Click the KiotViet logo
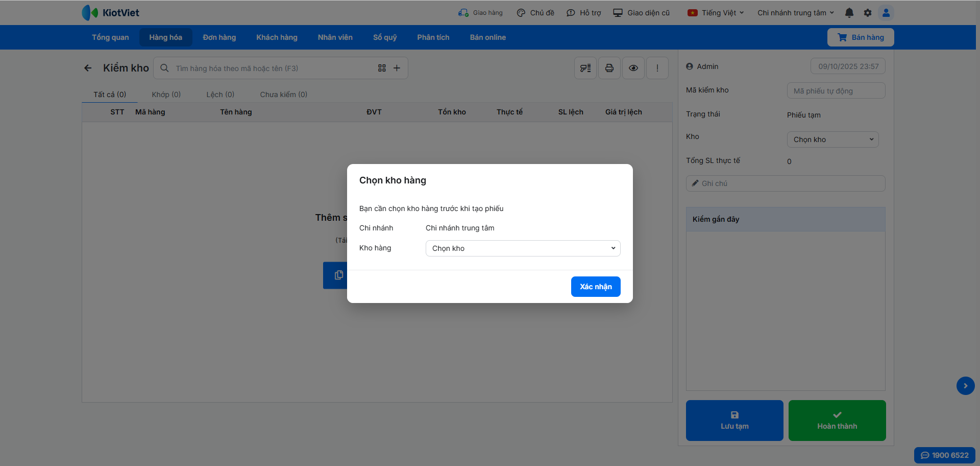 pos(110,13)
